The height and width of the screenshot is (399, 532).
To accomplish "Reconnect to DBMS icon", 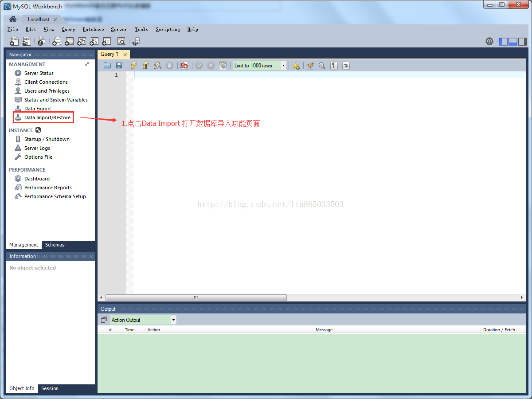I will coord(136,41).
